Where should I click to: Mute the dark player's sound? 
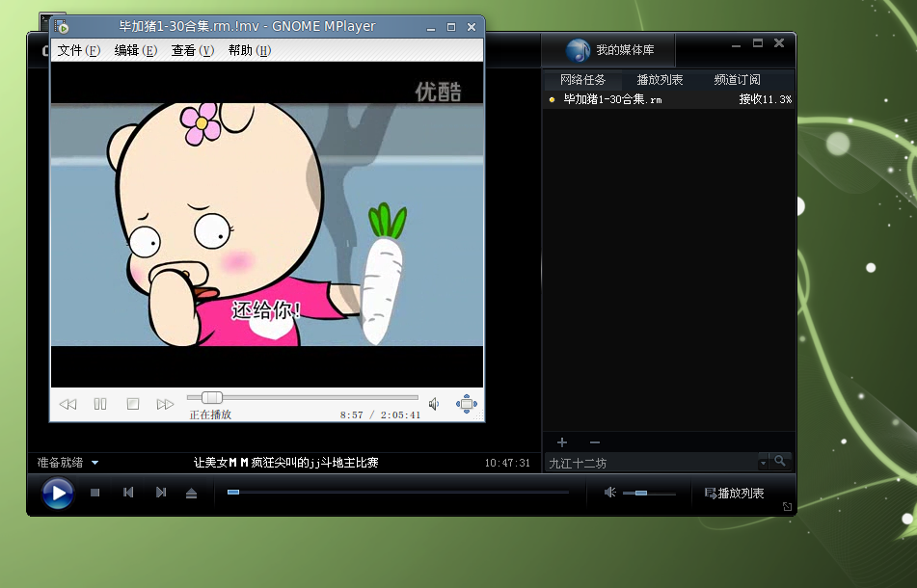[x=610, y=493]
